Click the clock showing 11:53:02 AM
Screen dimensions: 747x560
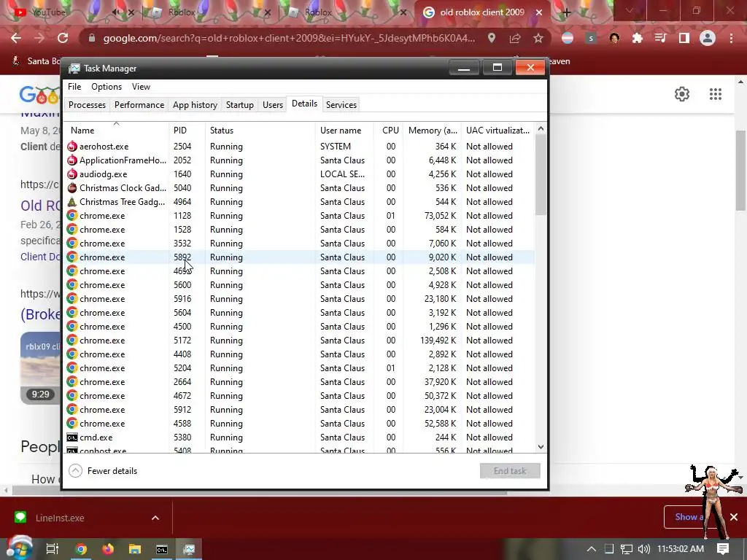[x=681, y=549]
